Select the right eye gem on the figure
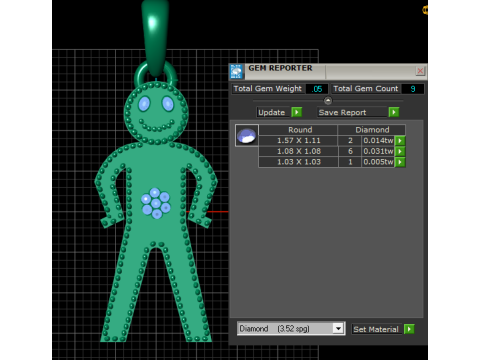 [168, 104]
